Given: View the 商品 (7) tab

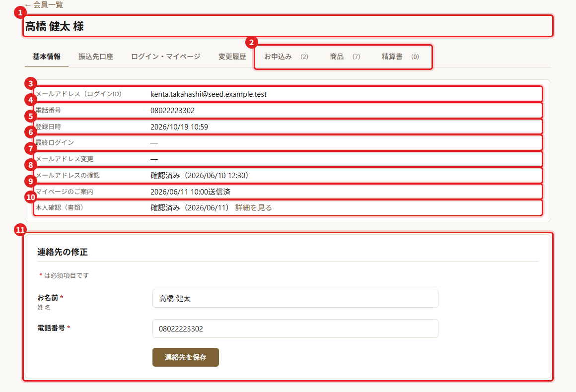Looking at the screenshot, I should [345, 57].
